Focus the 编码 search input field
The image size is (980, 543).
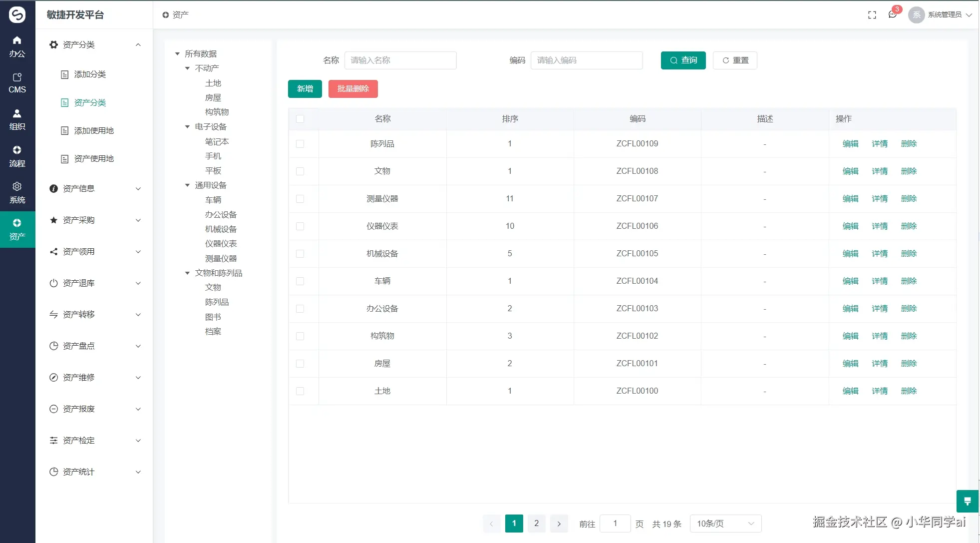(x=586, y=60)
